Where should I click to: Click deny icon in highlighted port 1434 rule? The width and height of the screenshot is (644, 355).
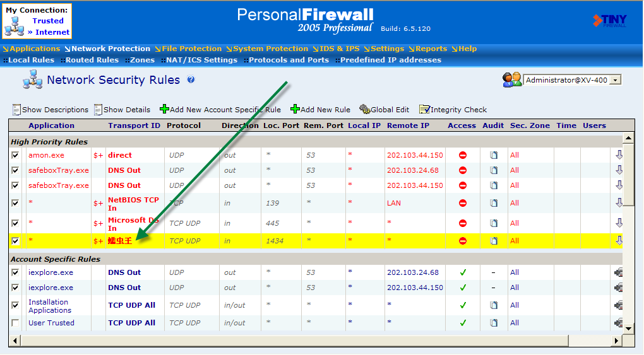tap(462, 241)
